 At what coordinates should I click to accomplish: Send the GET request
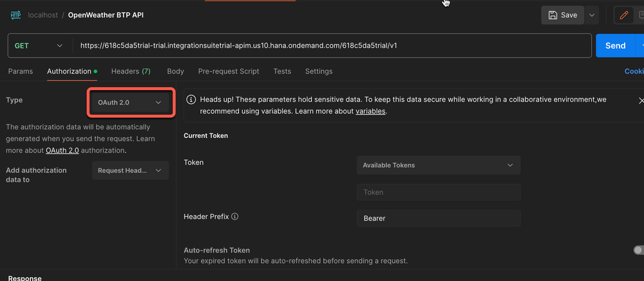coord(615,46)
